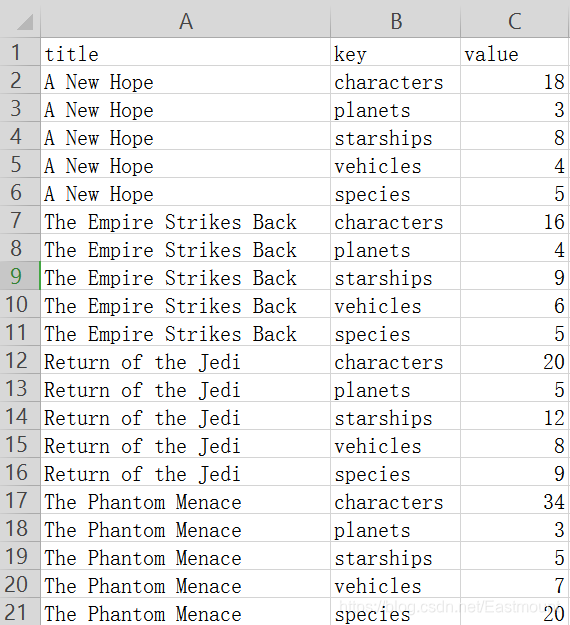Click the 'key' header cell
This screenshot has width=570, height=625.
pyautogui.click(x=395, y=52)
